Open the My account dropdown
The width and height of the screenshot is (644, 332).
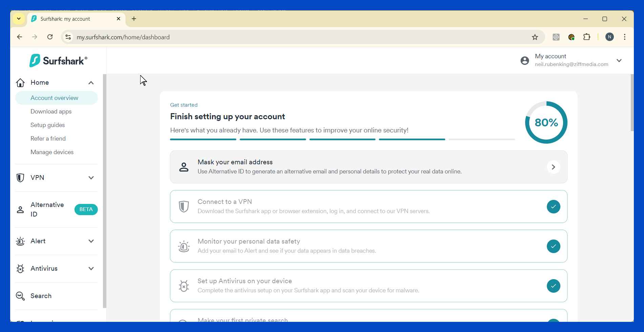(619, 61)
